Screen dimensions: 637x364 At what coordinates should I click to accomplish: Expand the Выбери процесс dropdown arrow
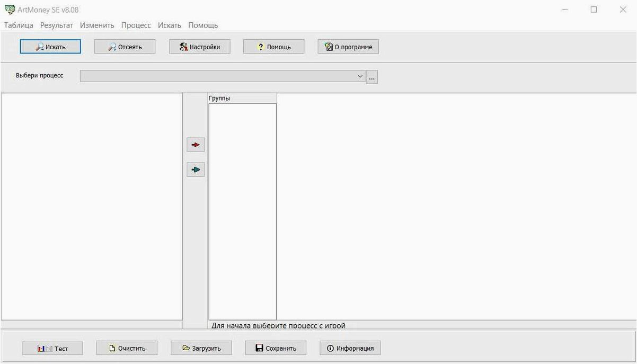pos(360,77)
